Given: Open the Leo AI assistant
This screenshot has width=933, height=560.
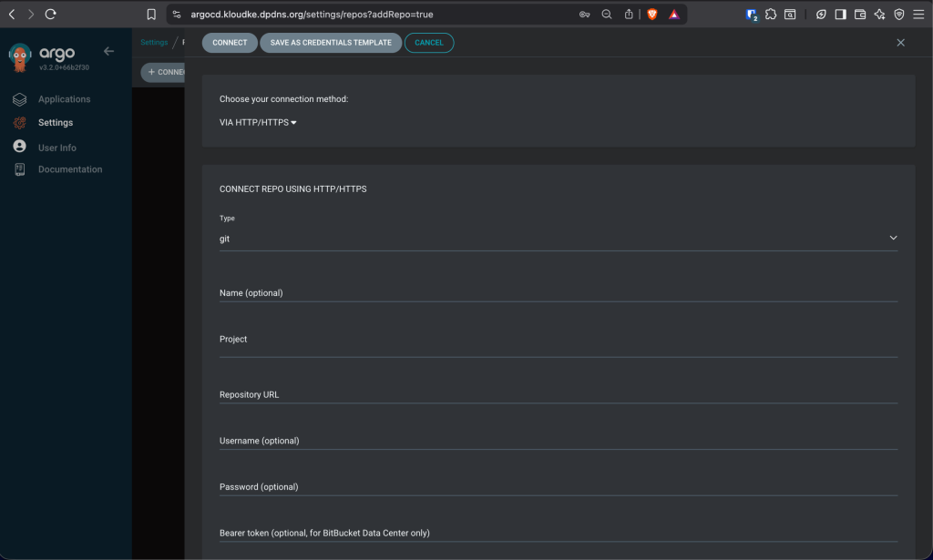Looking at the screenshot, I should click(878, 14).
